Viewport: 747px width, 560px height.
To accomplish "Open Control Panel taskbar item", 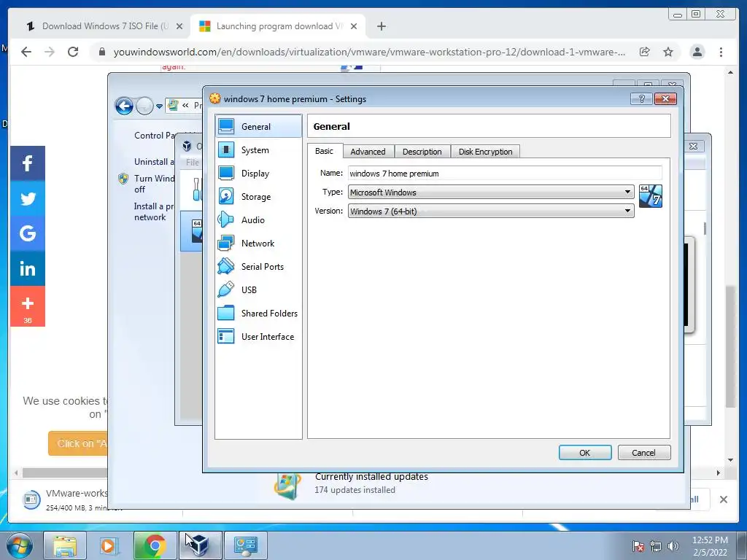I will [x=246, y=545].
